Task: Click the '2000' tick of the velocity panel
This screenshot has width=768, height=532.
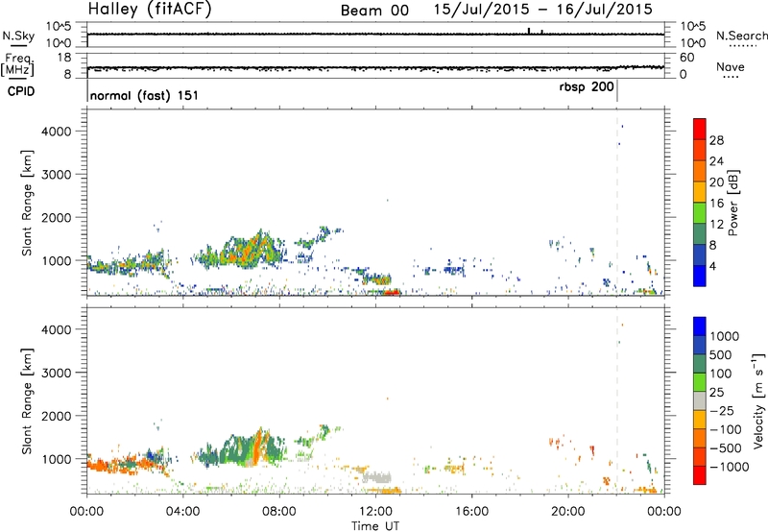Action: (x=56, y=416)
